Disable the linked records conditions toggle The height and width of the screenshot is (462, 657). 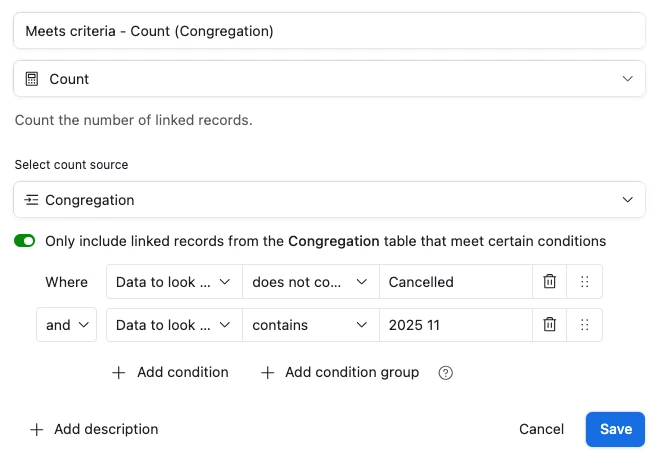25,241
